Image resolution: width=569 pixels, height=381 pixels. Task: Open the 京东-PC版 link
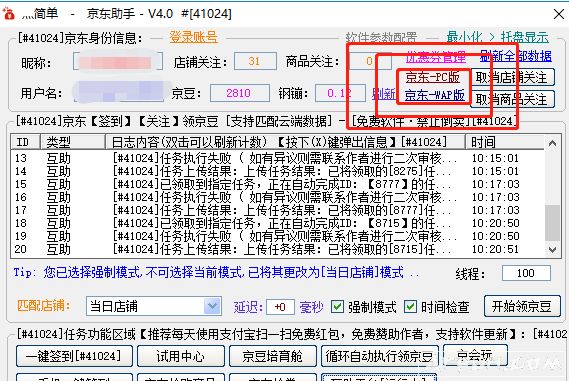pyautogui.click(x=433, y=77)
